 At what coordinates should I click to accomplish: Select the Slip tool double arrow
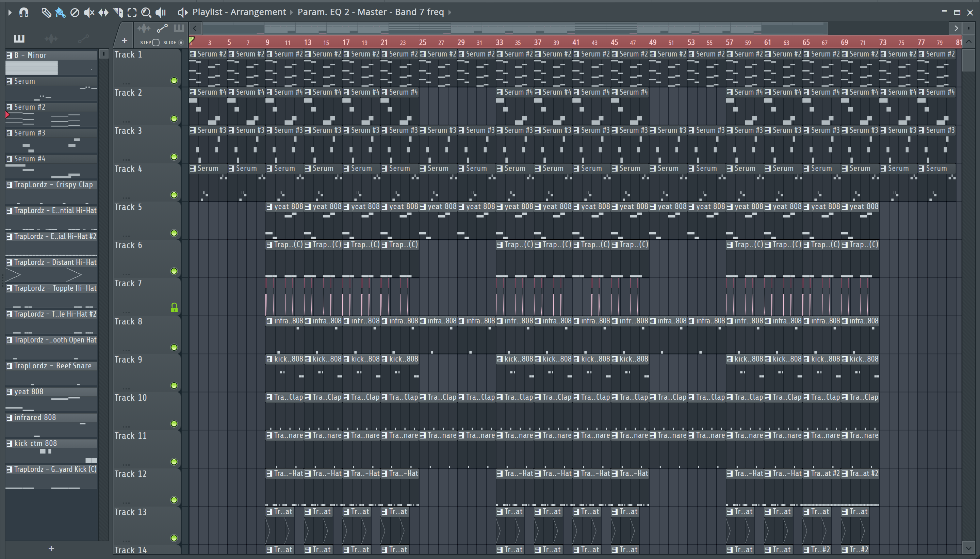tap(103, 12)
